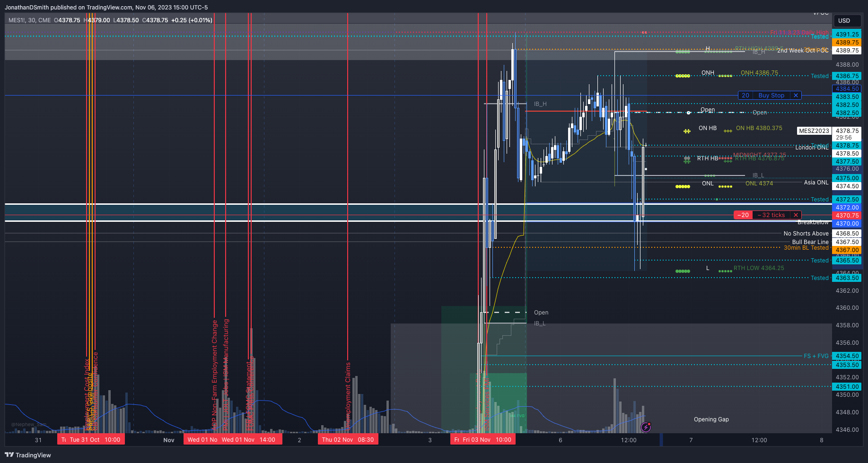Click the No Shorts Above line label
This screenshot has height=463, width=868.
coord(806,234)
